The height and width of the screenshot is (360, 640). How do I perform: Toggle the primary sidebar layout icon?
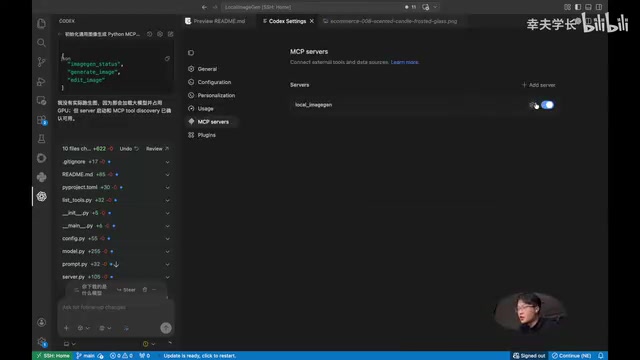coord(578,7)
